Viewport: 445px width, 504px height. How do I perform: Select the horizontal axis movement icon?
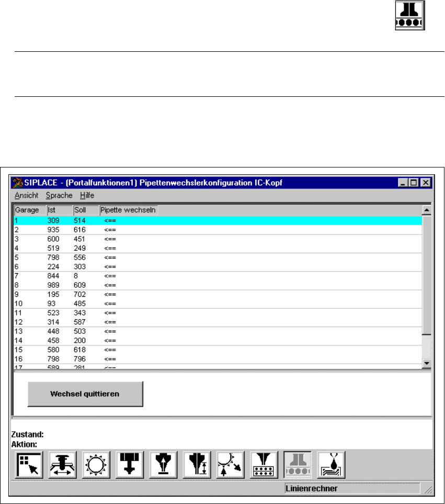coord(63,465)
